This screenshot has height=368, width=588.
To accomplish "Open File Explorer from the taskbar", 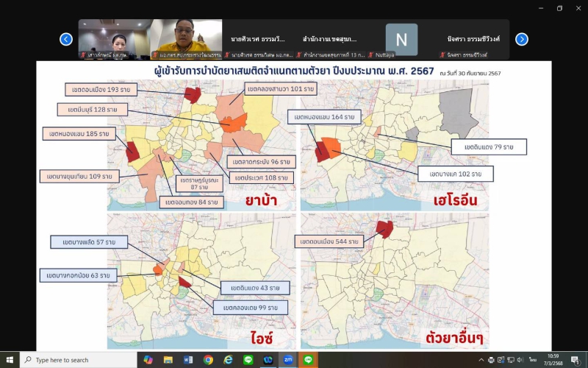I will [x=168, y=360].
